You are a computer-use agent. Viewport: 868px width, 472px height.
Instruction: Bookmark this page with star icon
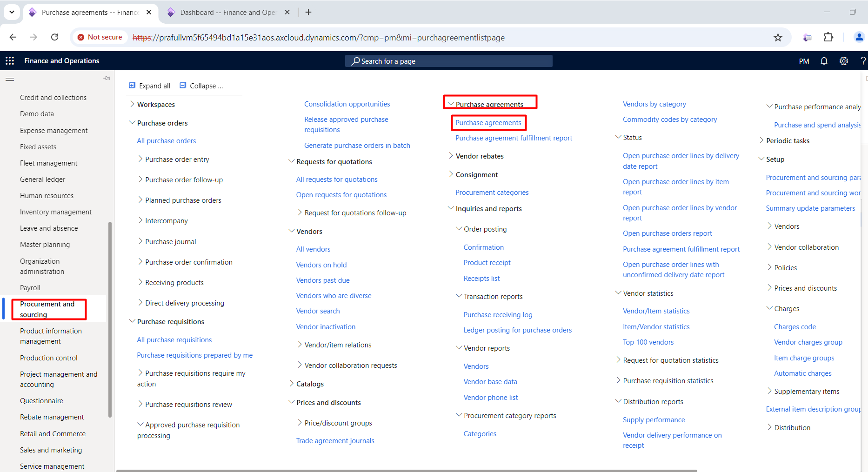pos(778,38)
